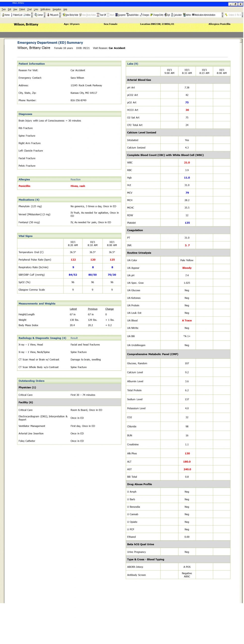Screen dimensions: 244x644
Task: Open the AdHoc charting button
Action: pyautogui.click(x=187, y=15)
